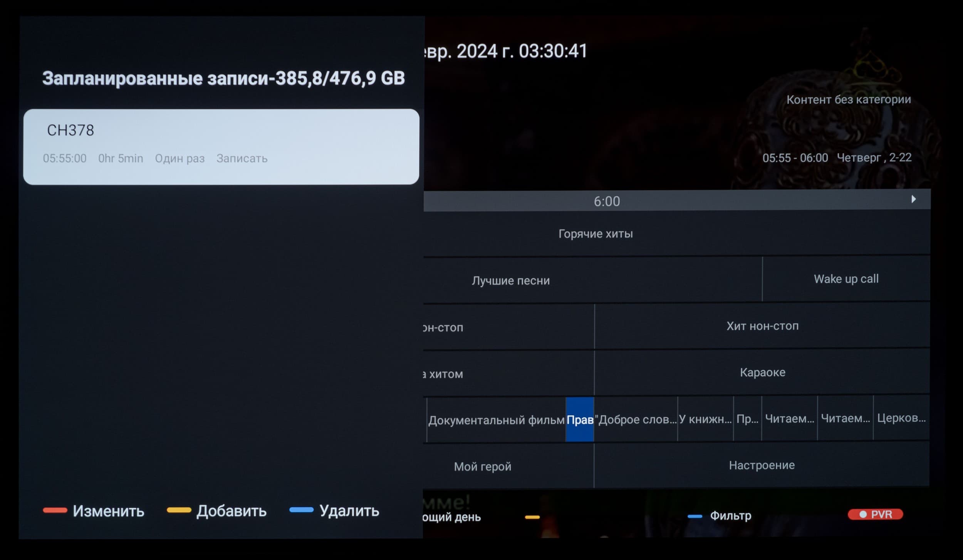Open the Мой герой program cell

tap(482, 466)
